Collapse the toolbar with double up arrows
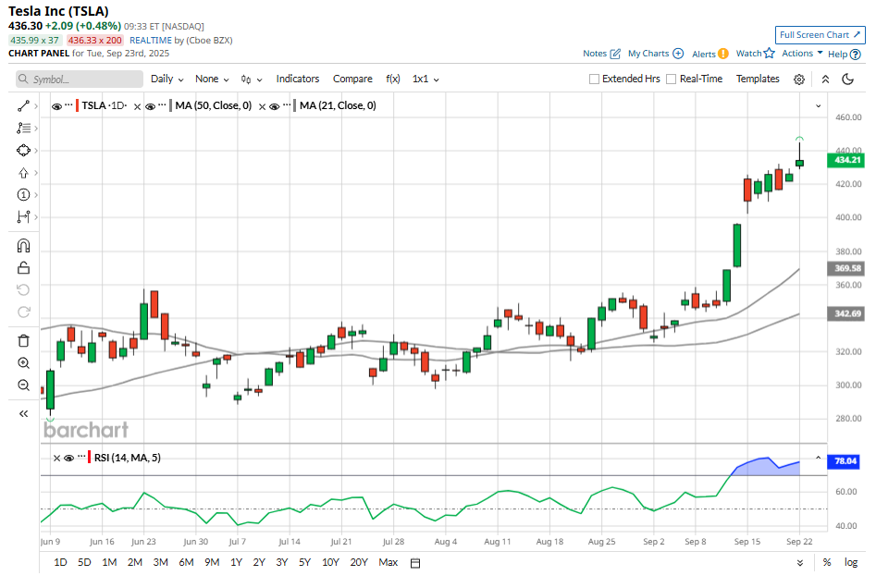This screenshot has width=876, height=588. coord(825,80)
